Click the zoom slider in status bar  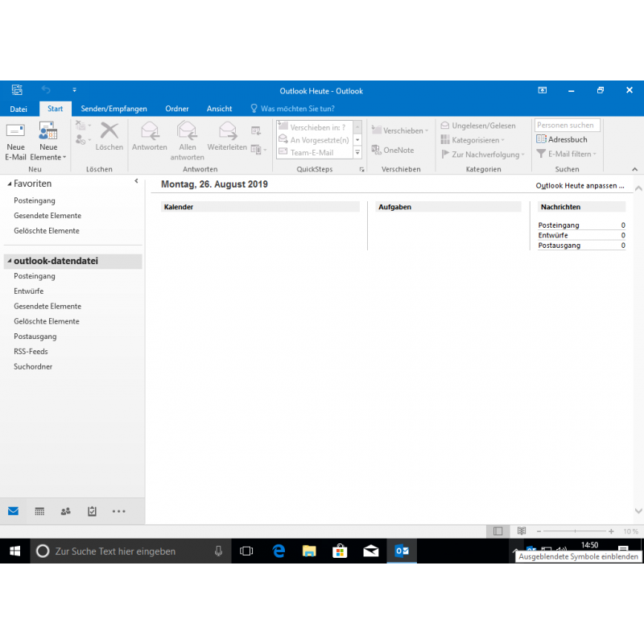[x=574, y=531]
